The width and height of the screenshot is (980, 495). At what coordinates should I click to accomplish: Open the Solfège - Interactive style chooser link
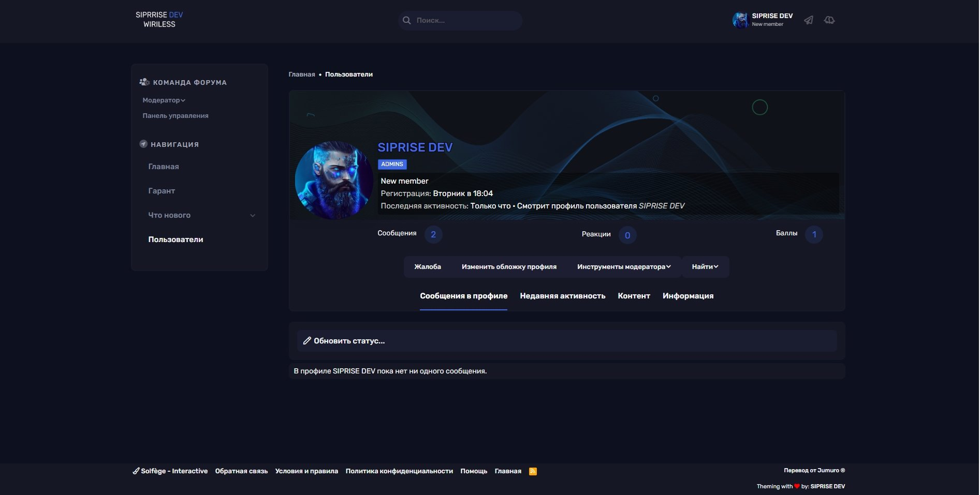click(170, 471)
